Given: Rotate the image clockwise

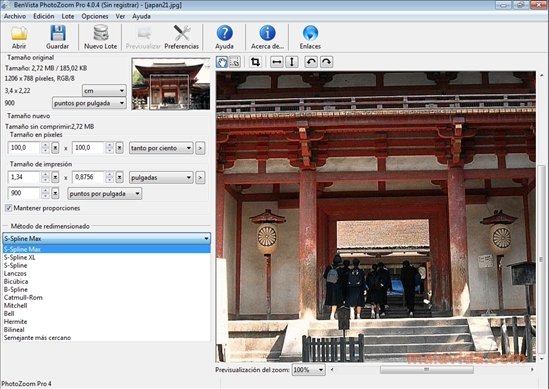Looking at the screenshot, I should pos(326,62).
